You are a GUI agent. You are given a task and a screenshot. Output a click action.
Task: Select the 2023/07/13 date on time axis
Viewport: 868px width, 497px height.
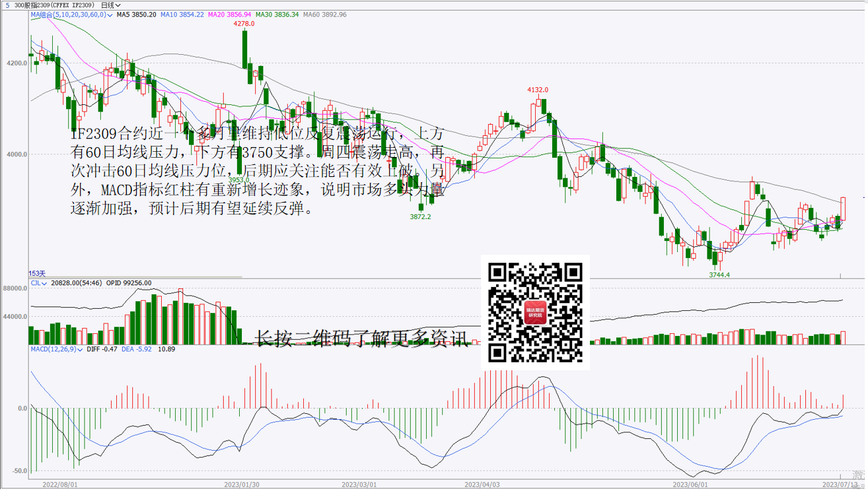pos(840,484)
